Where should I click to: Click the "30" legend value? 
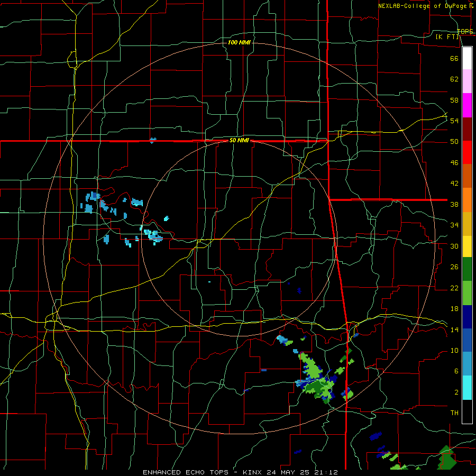coord(454,246)
